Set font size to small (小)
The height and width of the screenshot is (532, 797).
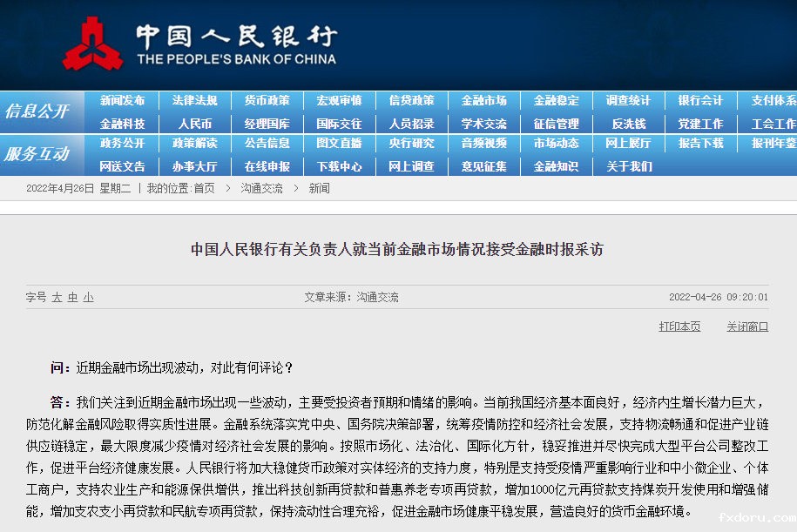click(x=88, y=298)
